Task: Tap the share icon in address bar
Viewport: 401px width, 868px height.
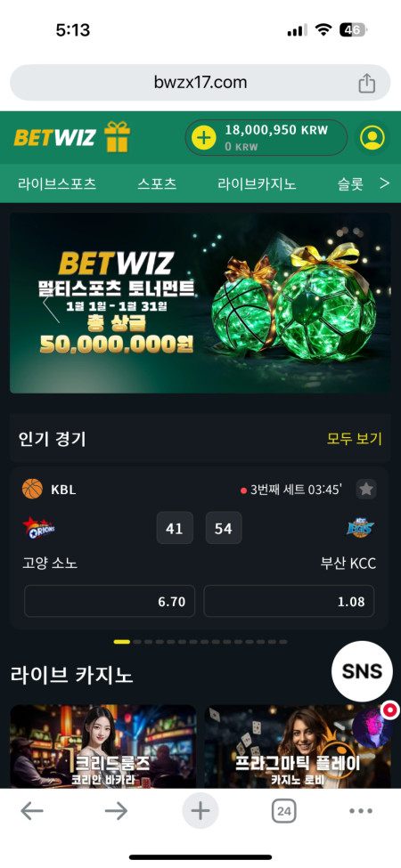Action: point(366,84)
